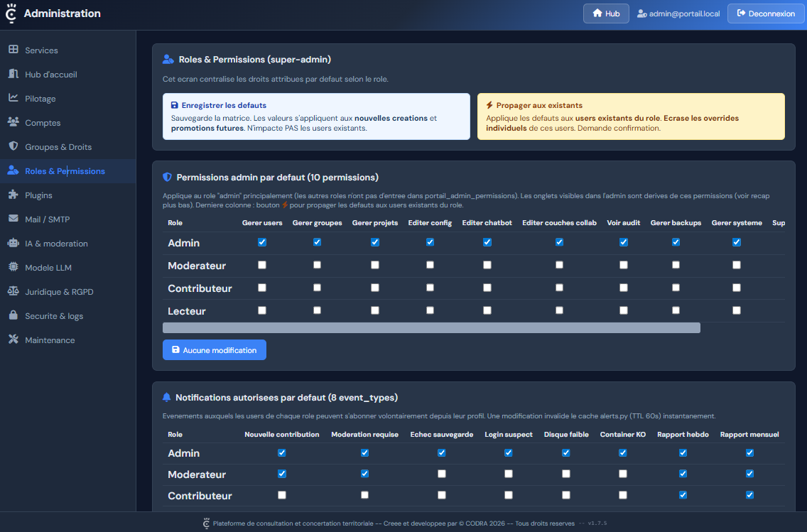This screenshot has width=807, height=532.
Task: Uncheck Gerer users for Admin role
Action: [x=262, y=242]
